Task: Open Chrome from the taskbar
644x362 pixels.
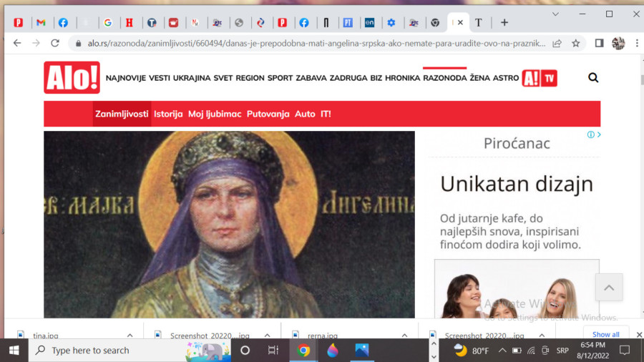Action: pyautogui.click(x=303, y=351)
